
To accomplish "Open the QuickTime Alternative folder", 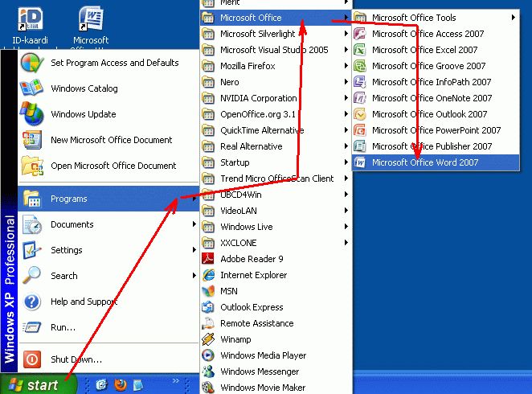I will [x=276, y=130].
